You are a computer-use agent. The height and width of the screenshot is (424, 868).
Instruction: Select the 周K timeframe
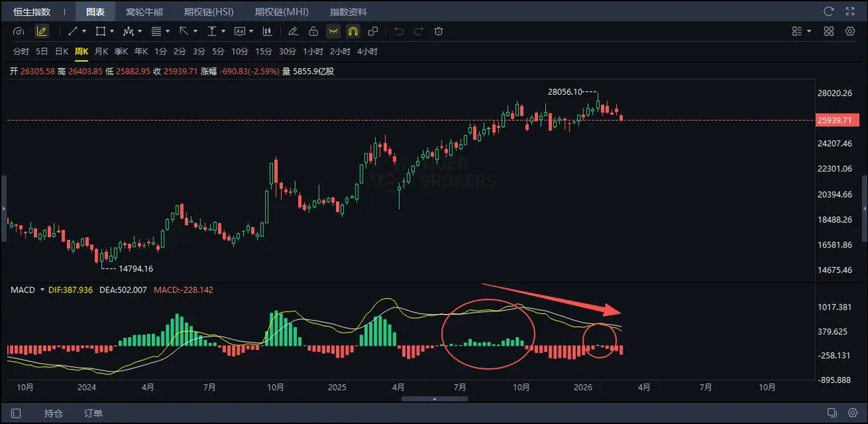click(x=81, y=51)
